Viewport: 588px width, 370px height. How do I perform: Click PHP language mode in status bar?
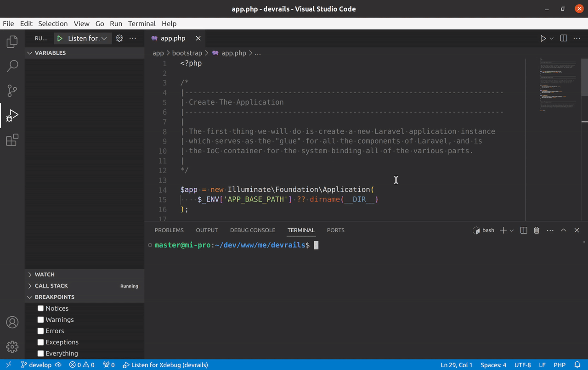click(560, 365)
